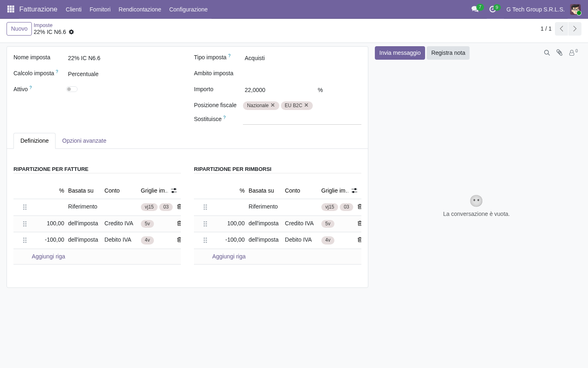Open refunds table column options adjuster
This screenshot has width=588, height=368.
pyautogui.click(x=354, y=191)
